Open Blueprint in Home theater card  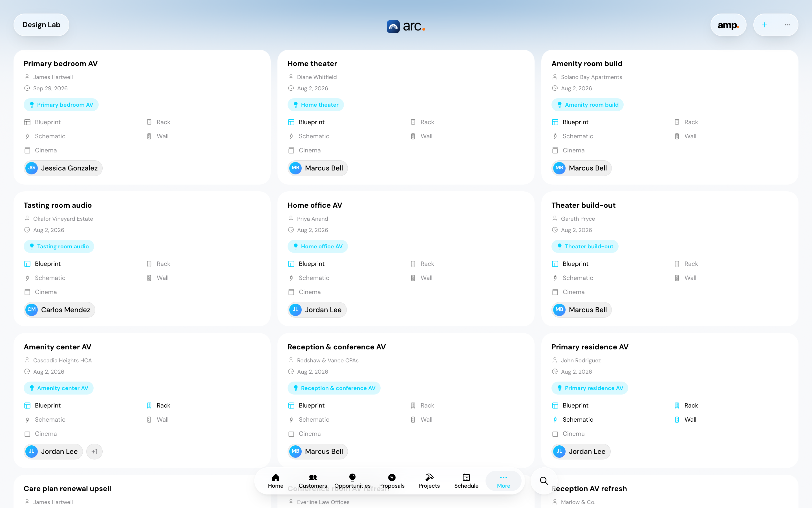tap(306, 122)
